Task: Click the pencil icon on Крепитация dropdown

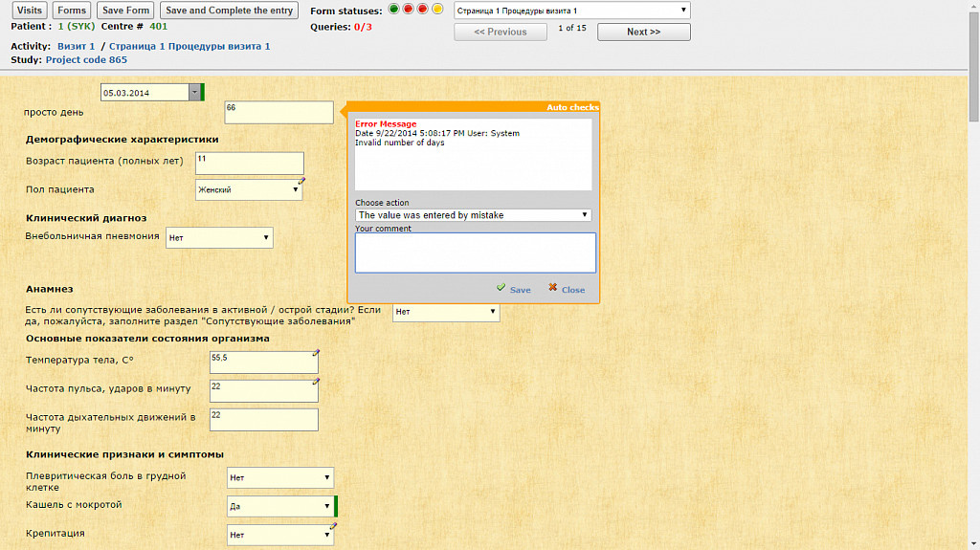Action: [x=333, y=525]
